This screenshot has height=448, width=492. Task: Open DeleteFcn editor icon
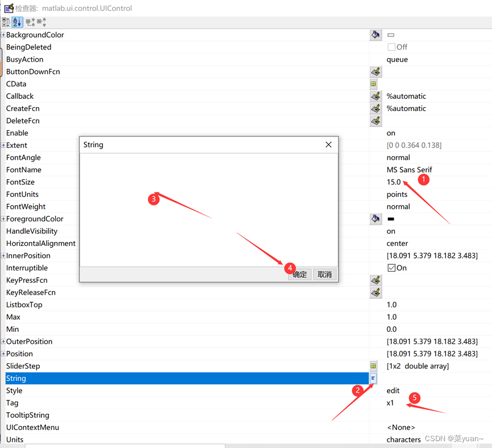point(375,121)
